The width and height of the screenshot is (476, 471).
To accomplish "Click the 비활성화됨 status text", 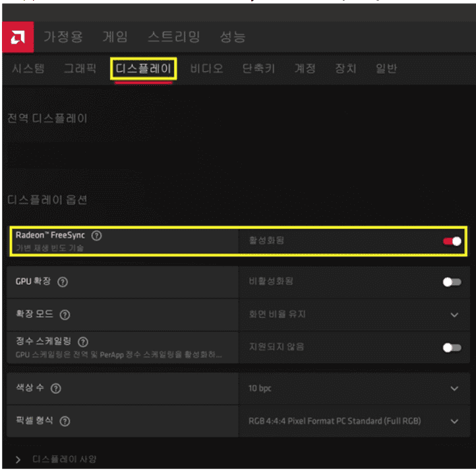I will (271, 281).
